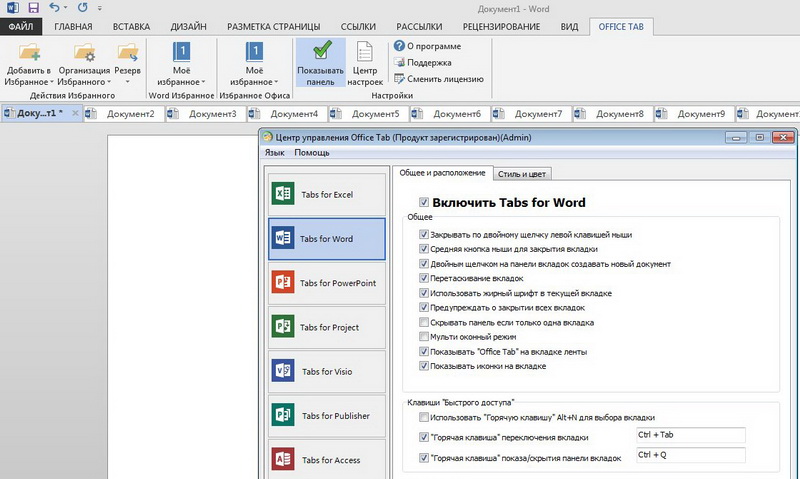Click Добавить в Избранное folder icon
The width and height of the screenshot is (800, 479).
click(x=29, y=52)
